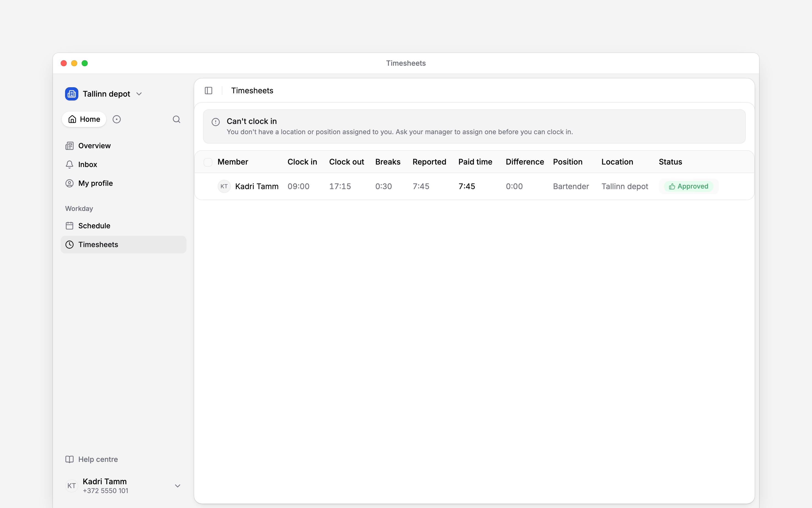
Task: Select Timesheets in the sidebar
Action: (x=124, y=245)
